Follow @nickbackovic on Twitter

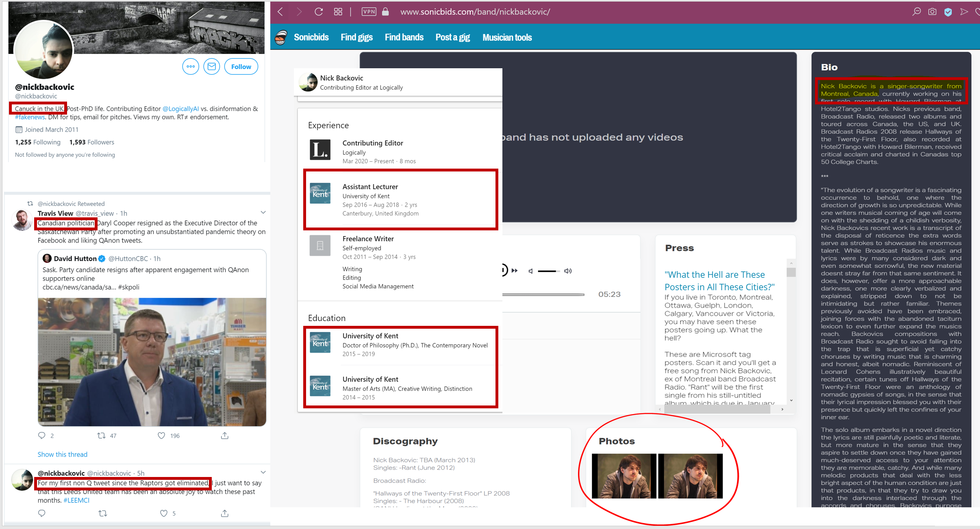tap(241, 67)
